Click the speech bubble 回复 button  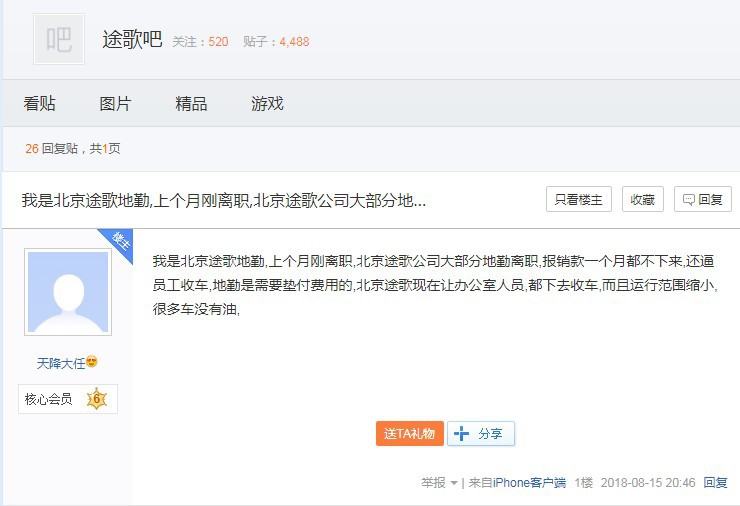tap(702, 199)
